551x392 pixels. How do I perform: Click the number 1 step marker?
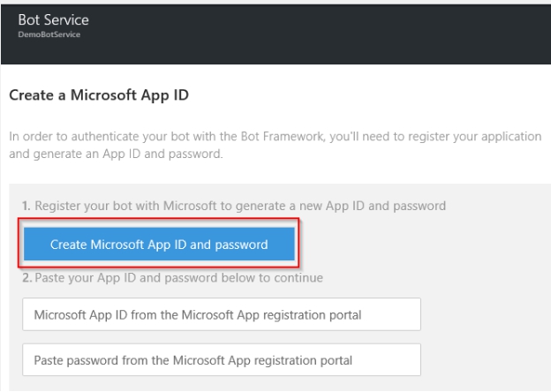point(26,206)
